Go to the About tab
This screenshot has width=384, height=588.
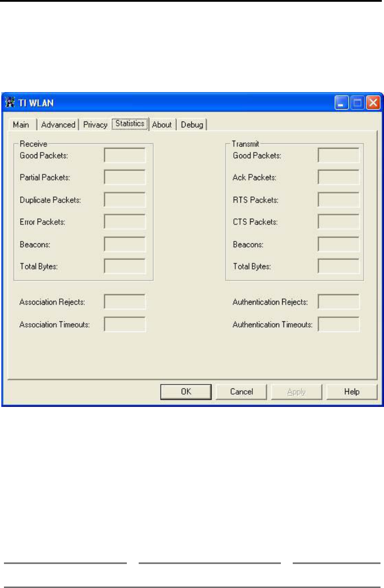(162, 125)
